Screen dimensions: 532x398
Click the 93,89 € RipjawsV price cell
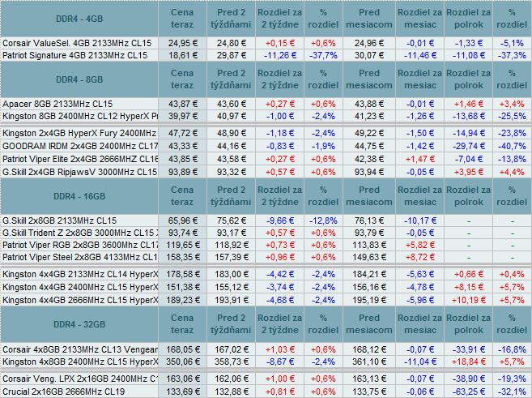[x=182, y=172]
